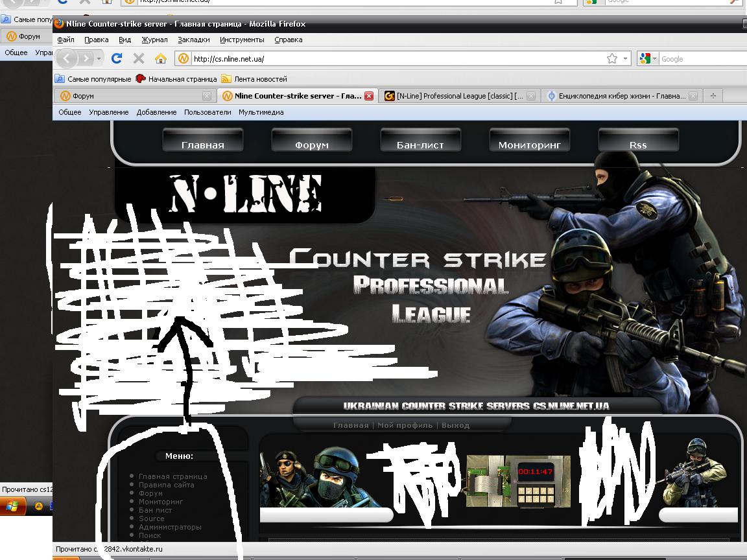The height and width of the screenshot is (560, 747).
Task: Click the Firefox Back arrow button
Action: point(67,58)
